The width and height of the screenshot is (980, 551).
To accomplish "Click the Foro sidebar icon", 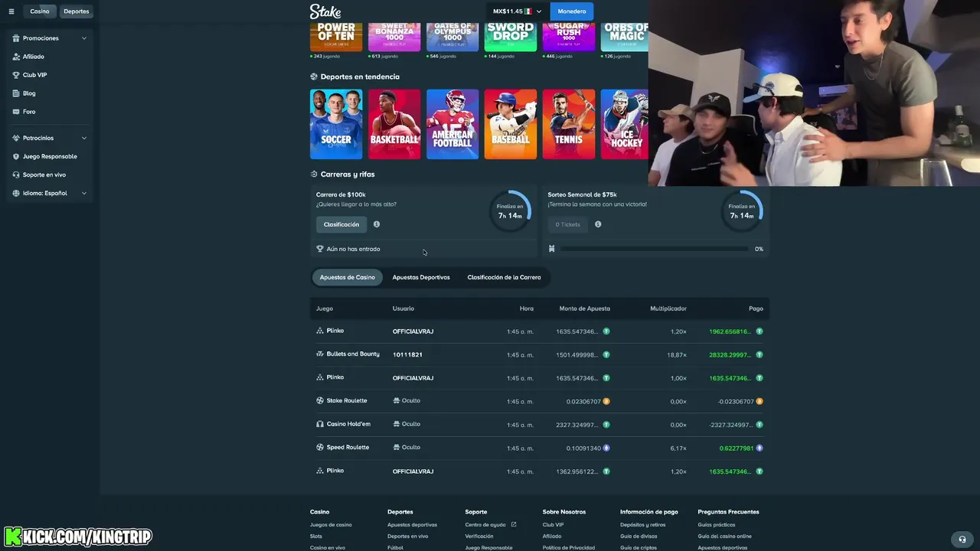I will pos(16,112).
